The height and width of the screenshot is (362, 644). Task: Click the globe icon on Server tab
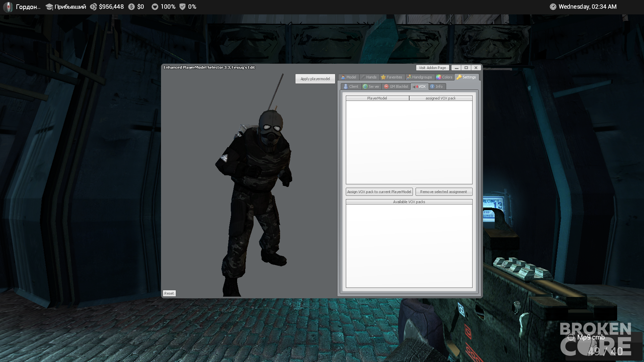click(365, 86)
